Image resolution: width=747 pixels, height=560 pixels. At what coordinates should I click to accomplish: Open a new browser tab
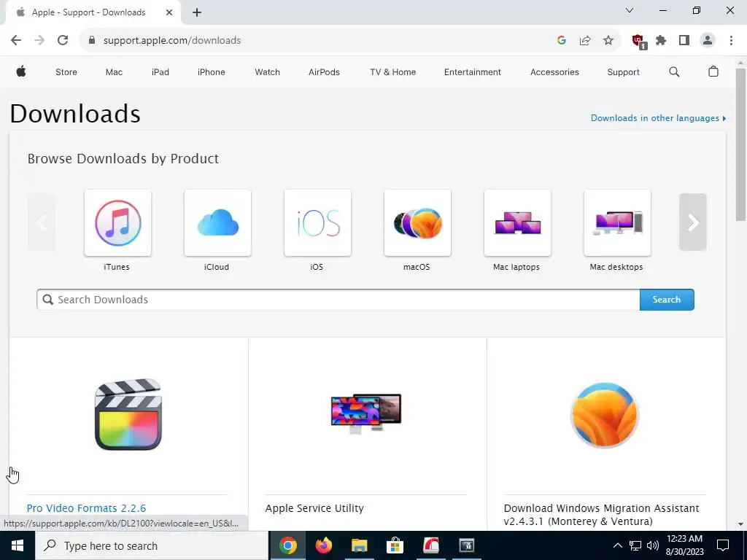(197, 12)
